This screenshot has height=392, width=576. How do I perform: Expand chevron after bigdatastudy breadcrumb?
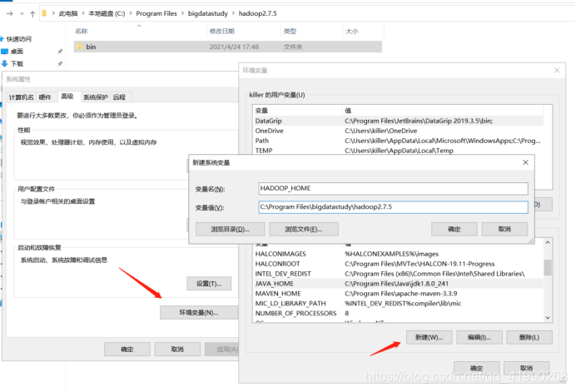233,13
